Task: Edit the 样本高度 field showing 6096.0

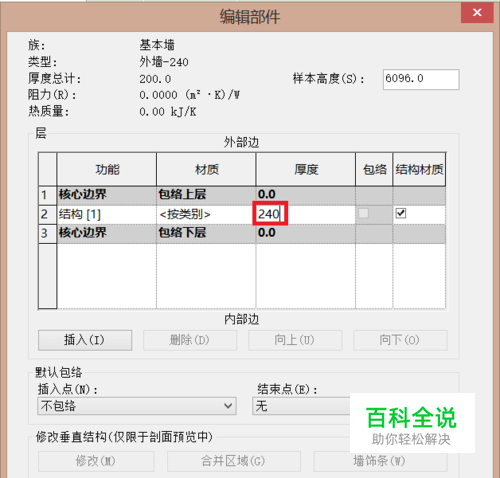Action: [x=421, y=79]
